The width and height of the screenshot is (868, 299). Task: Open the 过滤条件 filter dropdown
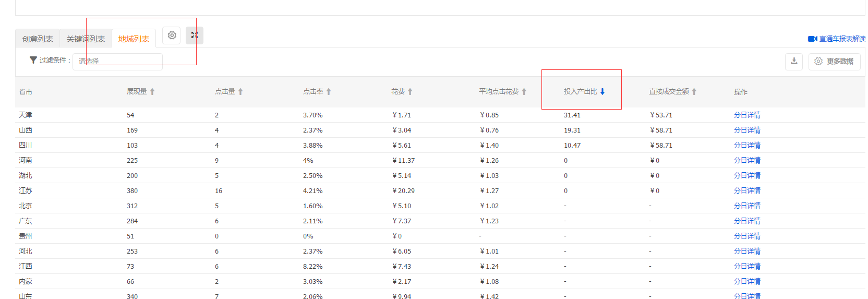coord(117,61)
